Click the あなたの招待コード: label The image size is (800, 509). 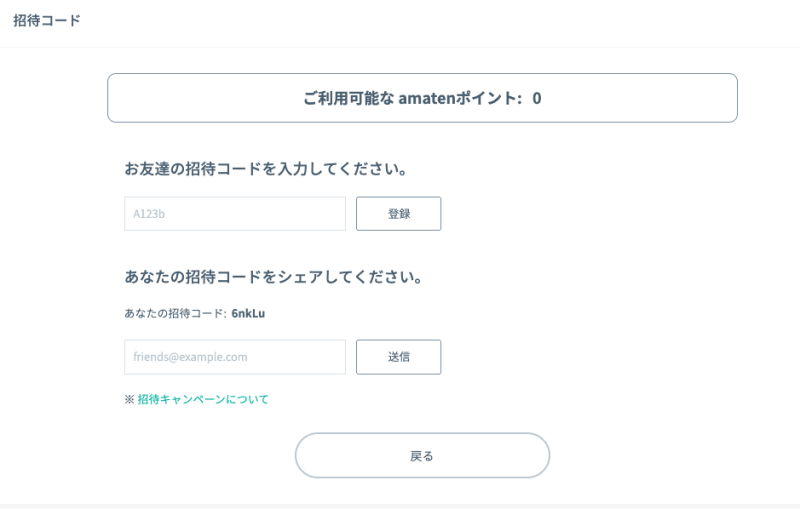click(x=175, y=313)
